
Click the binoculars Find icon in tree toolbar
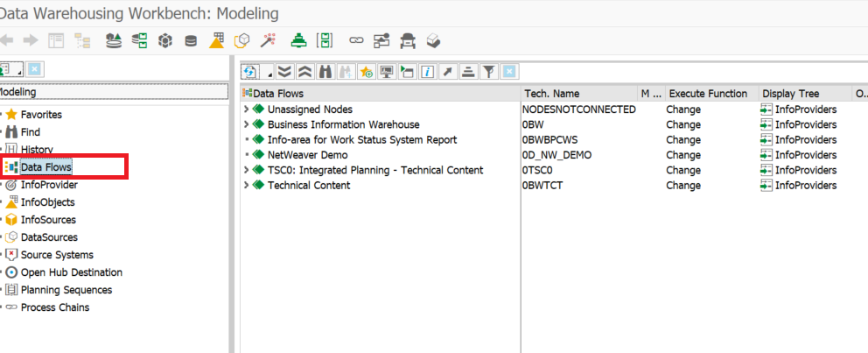[x=325, y=72]
